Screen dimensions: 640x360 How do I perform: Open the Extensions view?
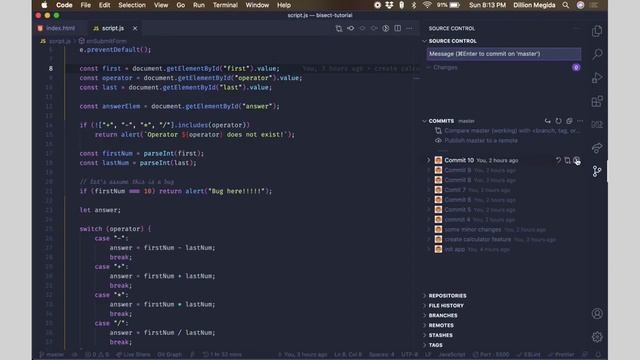click(597, 101)
